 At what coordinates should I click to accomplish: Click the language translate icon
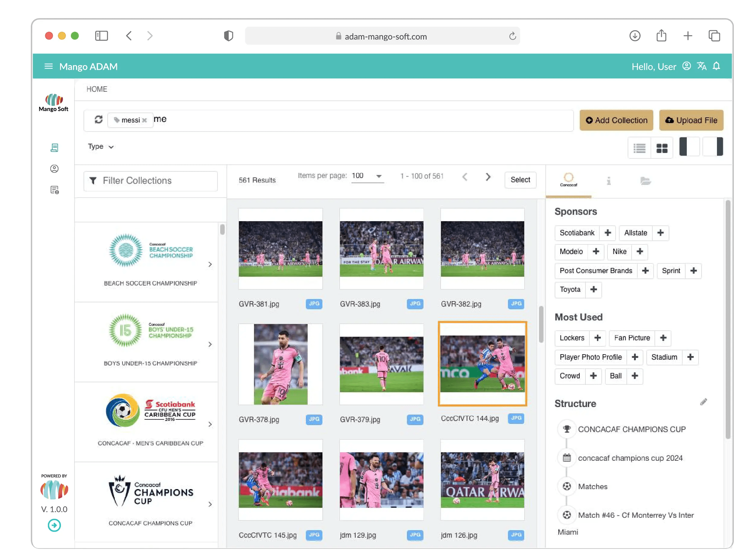tap(702, 66)
